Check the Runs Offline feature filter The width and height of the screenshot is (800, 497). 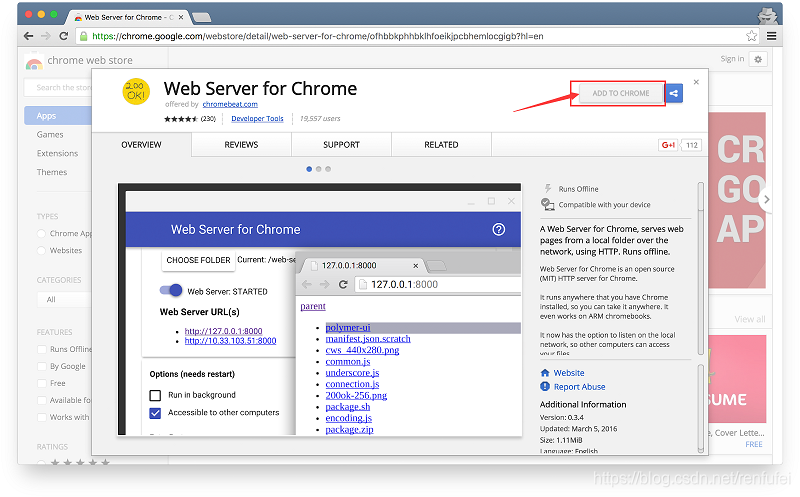[42, 350]
